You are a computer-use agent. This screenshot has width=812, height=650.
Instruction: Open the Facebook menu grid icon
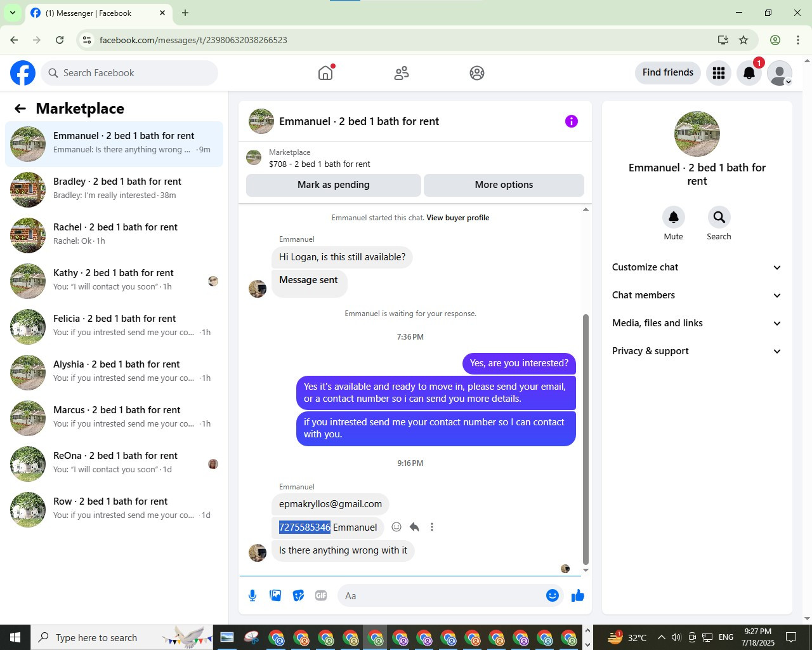point(719,73)
